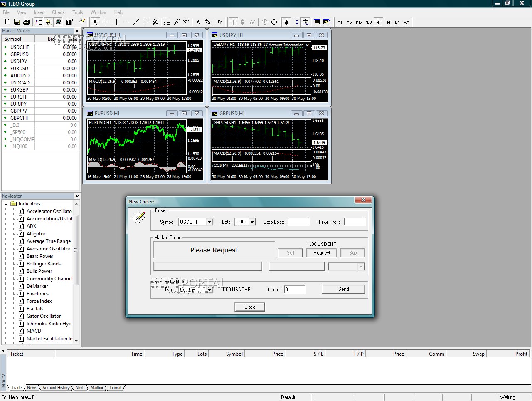Collapse the Indicators tree node
Image resolution: width=532 pixels, height=401 pixels.
click(6, 204)
